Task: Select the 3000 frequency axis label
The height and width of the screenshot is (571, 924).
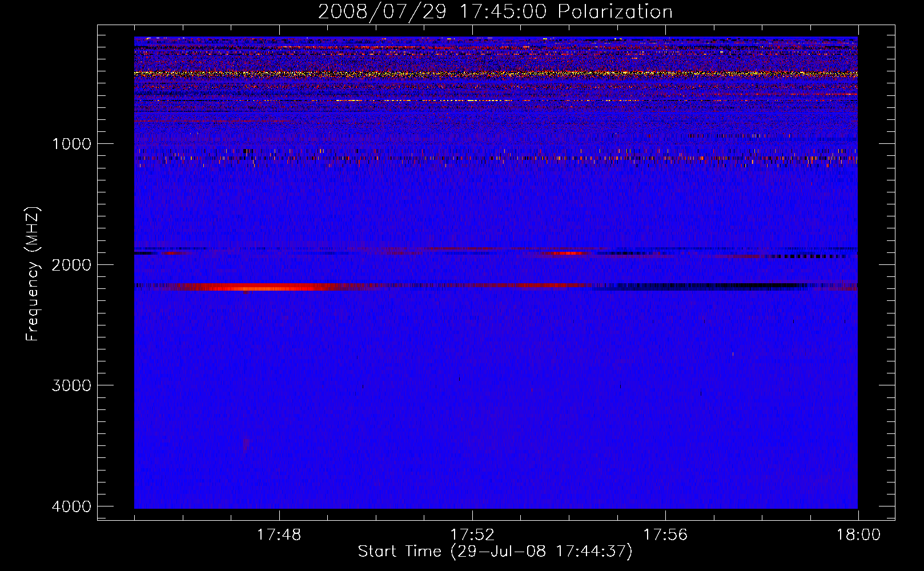Action: coord(71,385)
